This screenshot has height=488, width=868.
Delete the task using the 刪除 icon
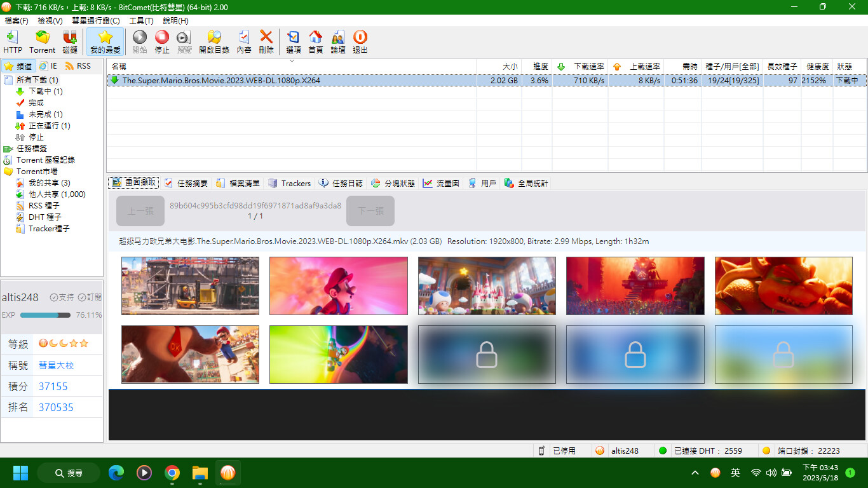[266, 42]
